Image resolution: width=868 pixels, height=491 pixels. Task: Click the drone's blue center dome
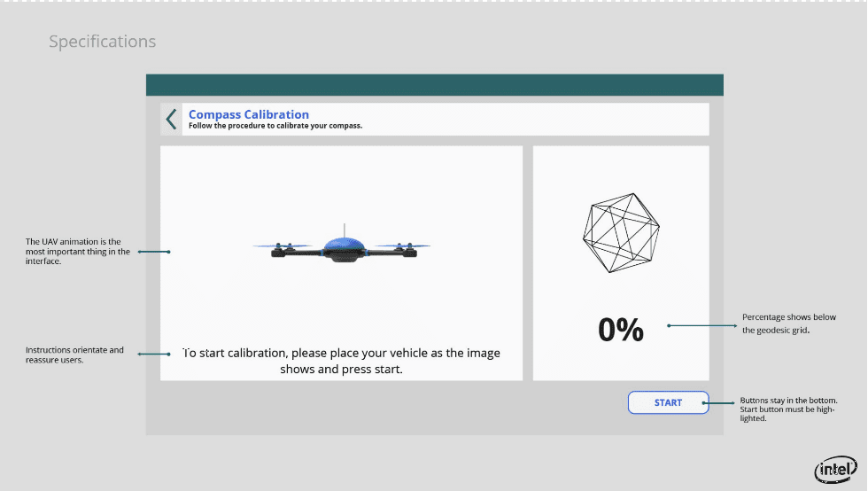tap(343, 245)
